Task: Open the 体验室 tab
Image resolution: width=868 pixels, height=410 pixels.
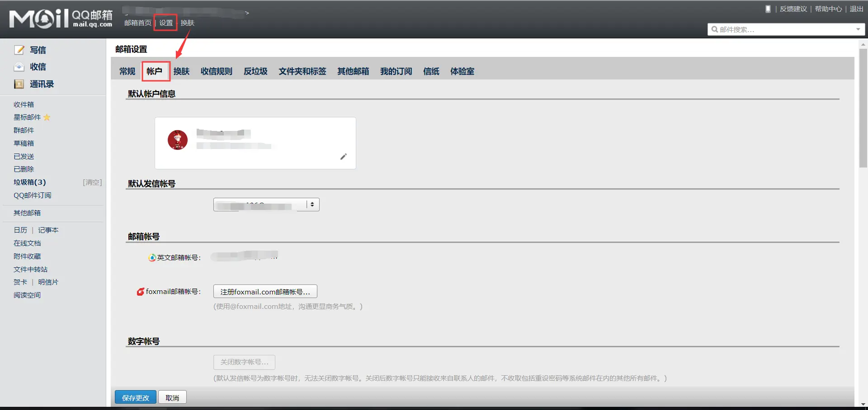Action: pos(462,71)
